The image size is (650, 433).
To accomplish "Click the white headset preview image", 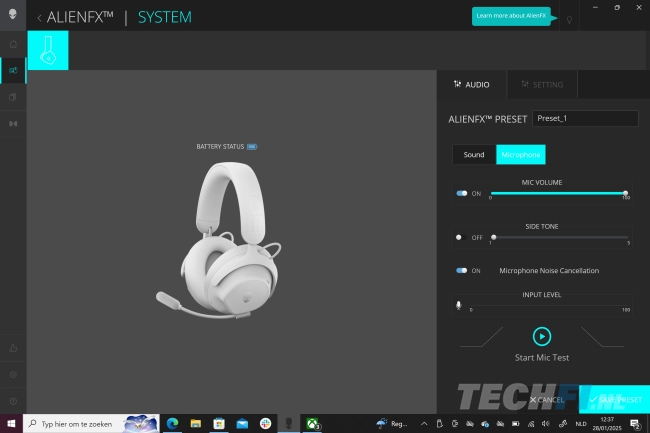I will click(219, 240).
